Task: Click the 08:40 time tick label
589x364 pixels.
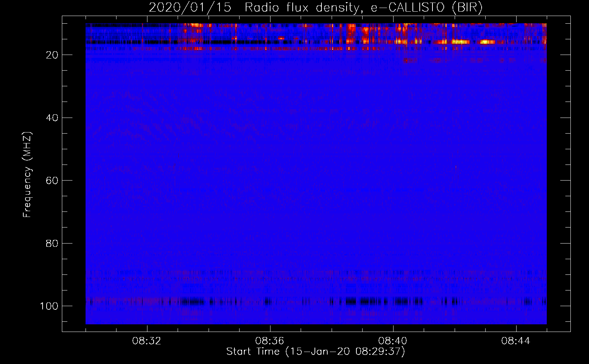Action: coord(393,341)
